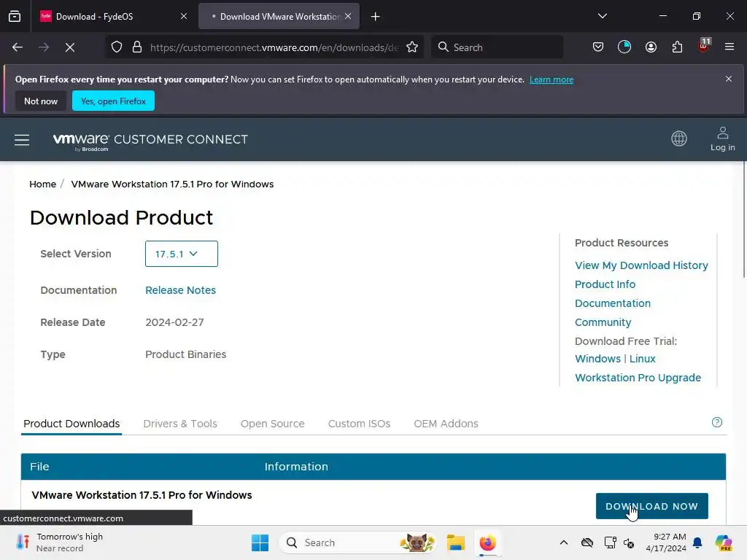Focus the browser address bar URL
This screenshot has width=747, height=560.
tap(275, 47)
